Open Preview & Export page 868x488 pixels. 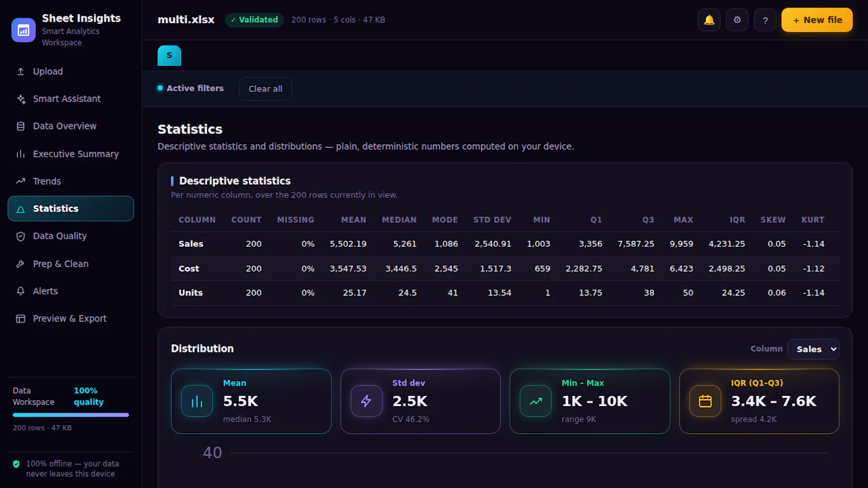click(x=71, y=319)
